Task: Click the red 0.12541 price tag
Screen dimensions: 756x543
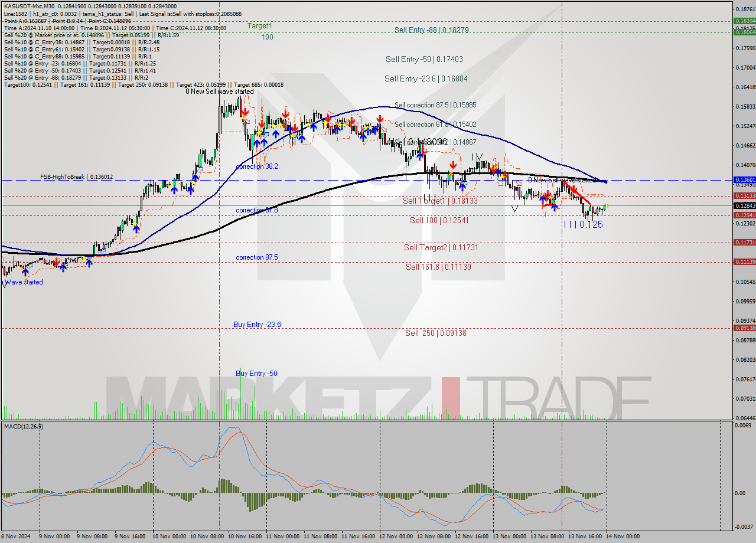Action: click(744, 215)
